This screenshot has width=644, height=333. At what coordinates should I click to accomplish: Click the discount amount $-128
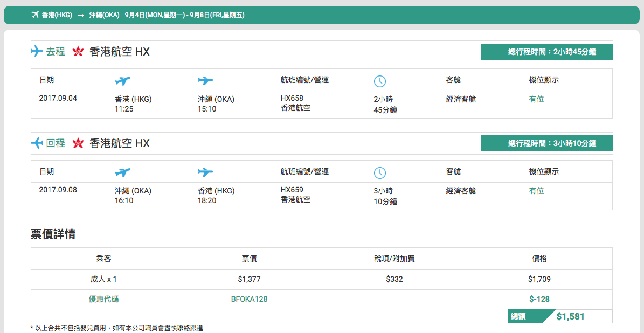click(539, 300)
